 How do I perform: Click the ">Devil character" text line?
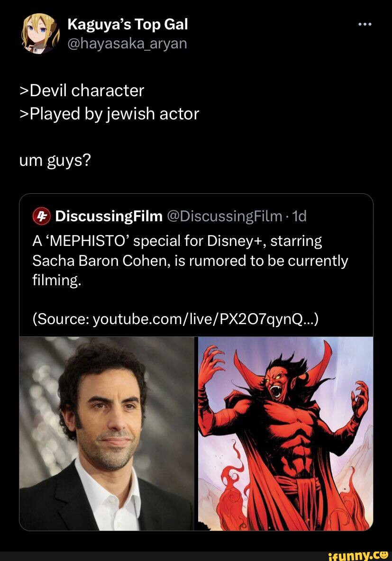(81, 90)
